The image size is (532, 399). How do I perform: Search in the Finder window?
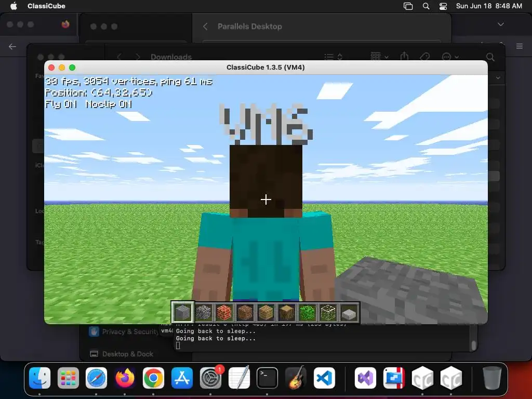(490, 57)
